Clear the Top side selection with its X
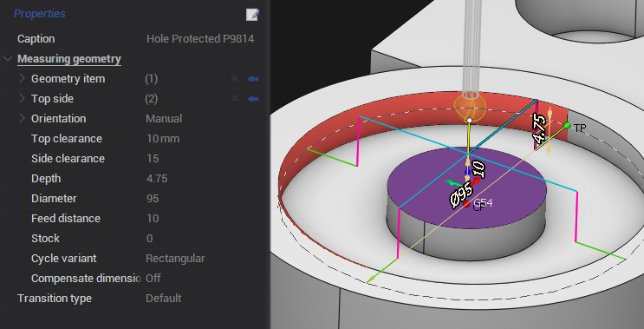This screenshot has width=644, height=329. coord(235,98)
